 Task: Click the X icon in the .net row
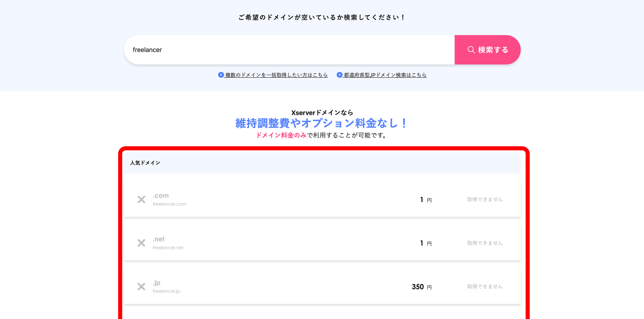[x=141, y=243]
